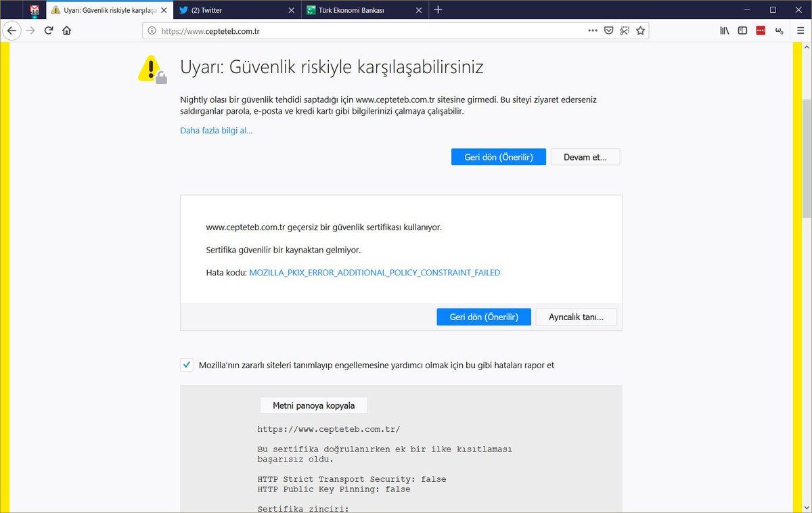Open the red LastPass extension icon

(761, 30)
